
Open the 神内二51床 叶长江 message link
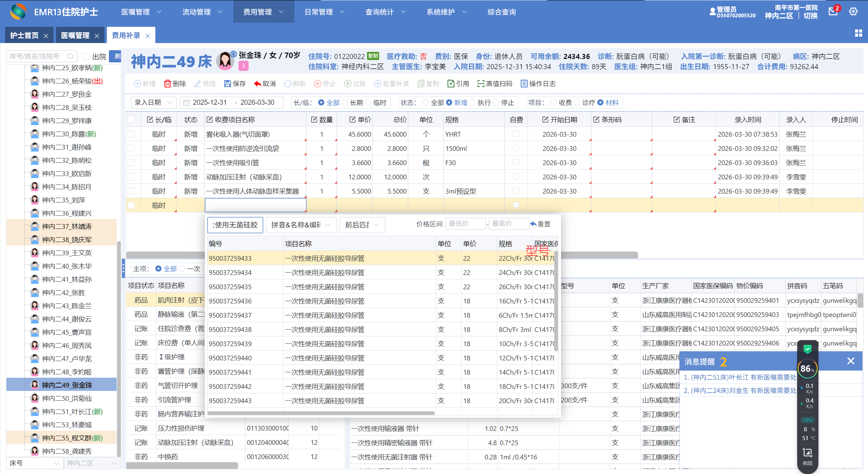(739, 377)
